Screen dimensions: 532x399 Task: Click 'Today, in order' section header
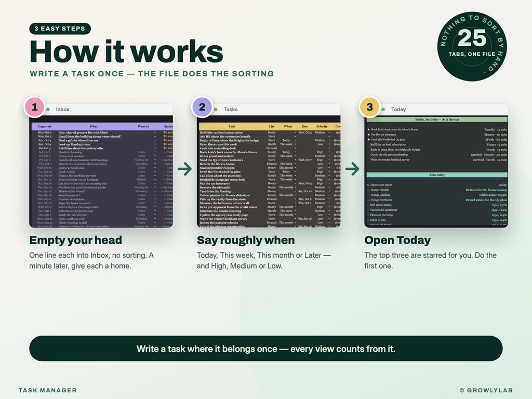tap(437, 119)
